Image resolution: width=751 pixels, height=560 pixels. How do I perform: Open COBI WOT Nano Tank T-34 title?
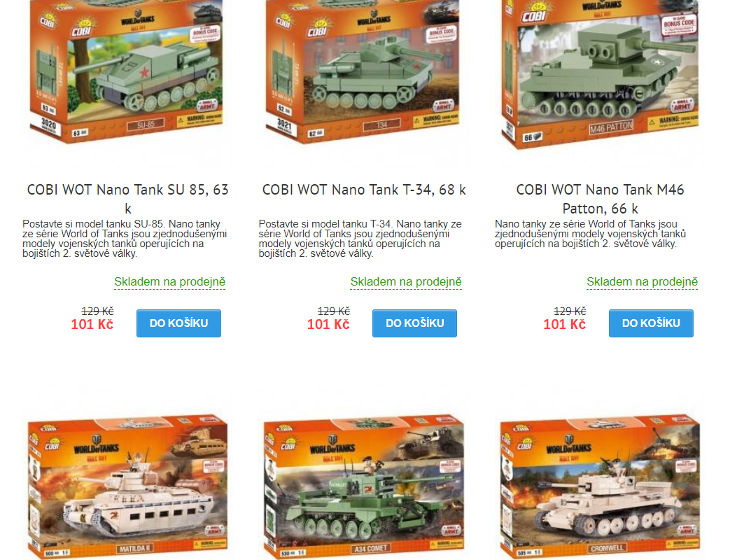click(364, 190)
